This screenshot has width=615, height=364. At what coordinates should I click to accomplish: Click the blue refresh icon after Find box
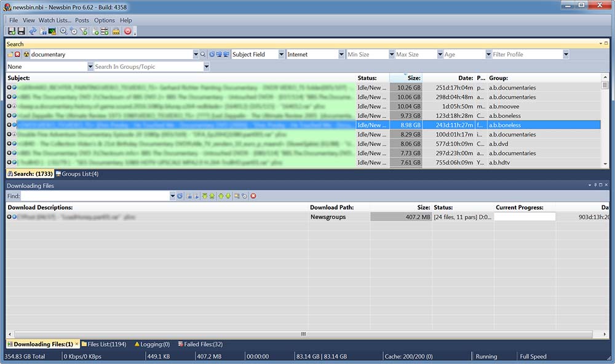[x=180, y=196]
